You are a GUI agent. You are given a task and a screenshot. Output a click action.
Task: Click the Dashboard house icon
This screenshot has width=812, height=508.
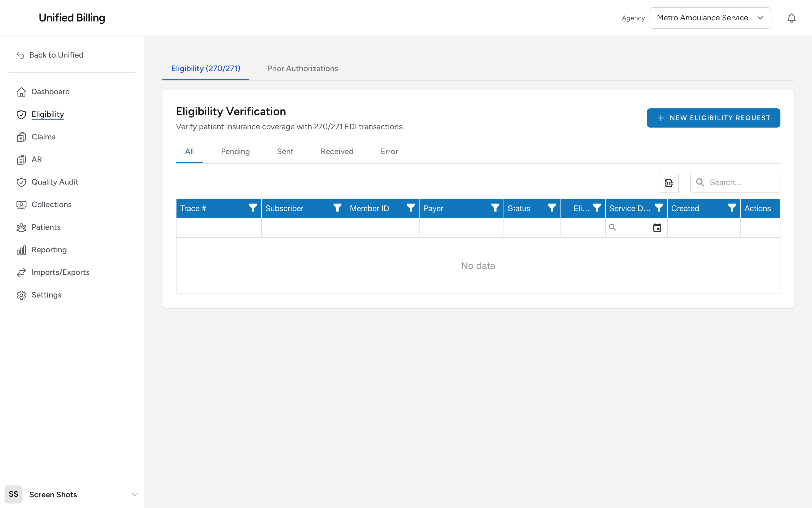point(21,92)
